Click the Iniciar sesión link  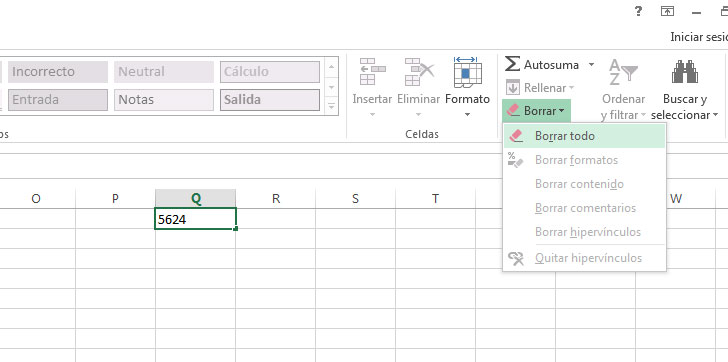pos(699,37)
